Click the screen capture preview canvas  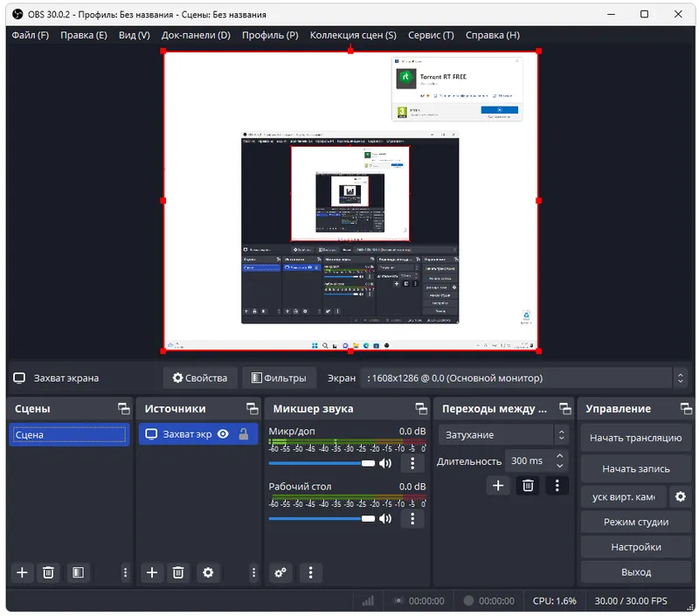point(351,201)
